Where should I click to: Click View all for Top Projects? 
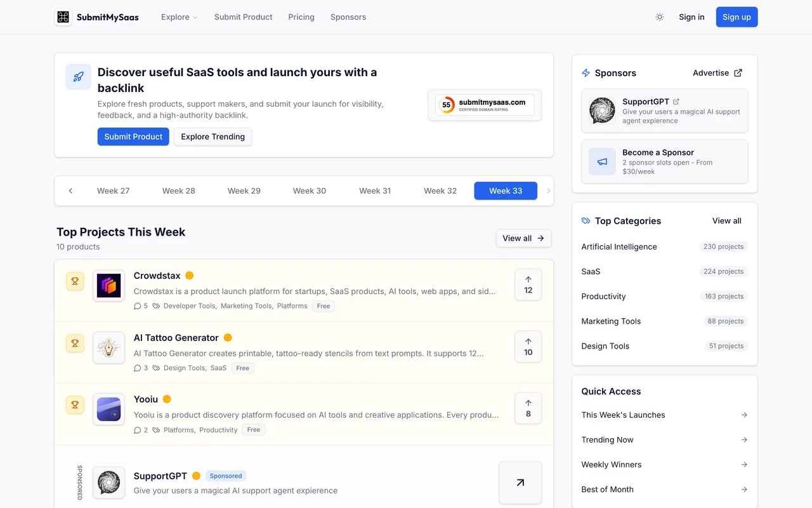coord(523,238)
